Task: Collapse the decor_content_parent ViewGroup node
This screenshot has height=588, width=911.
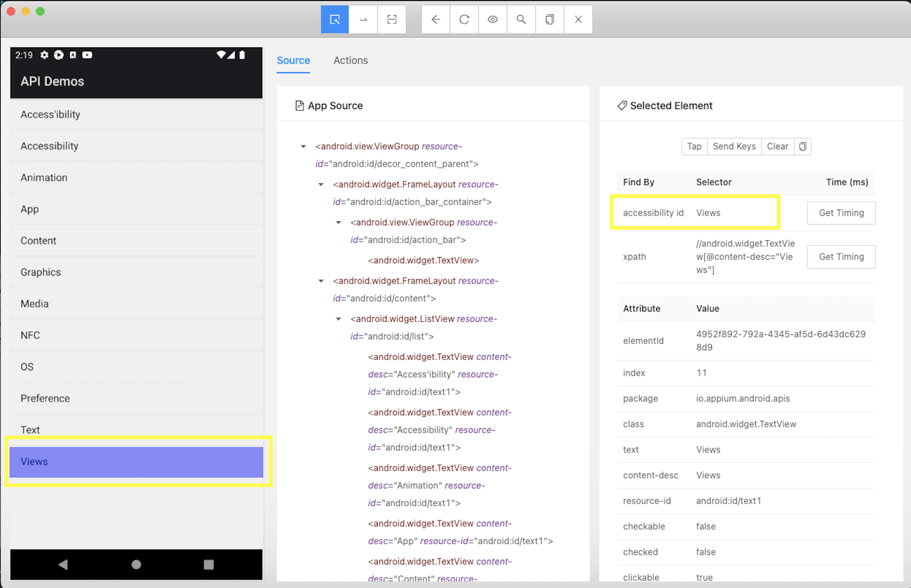Action: coord(303,146)
